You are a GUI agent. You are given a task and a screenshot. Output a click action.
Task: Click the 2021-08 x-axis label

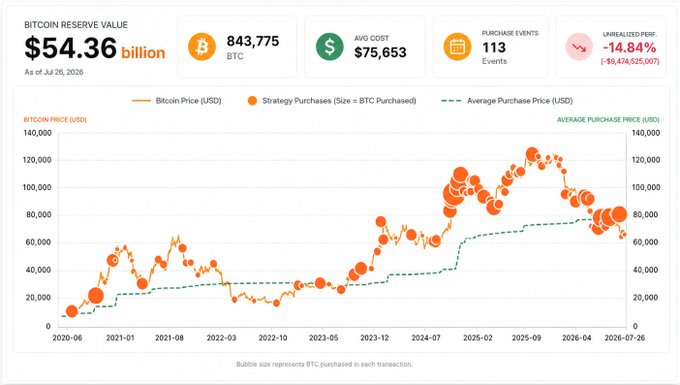[x=169, y=338]
